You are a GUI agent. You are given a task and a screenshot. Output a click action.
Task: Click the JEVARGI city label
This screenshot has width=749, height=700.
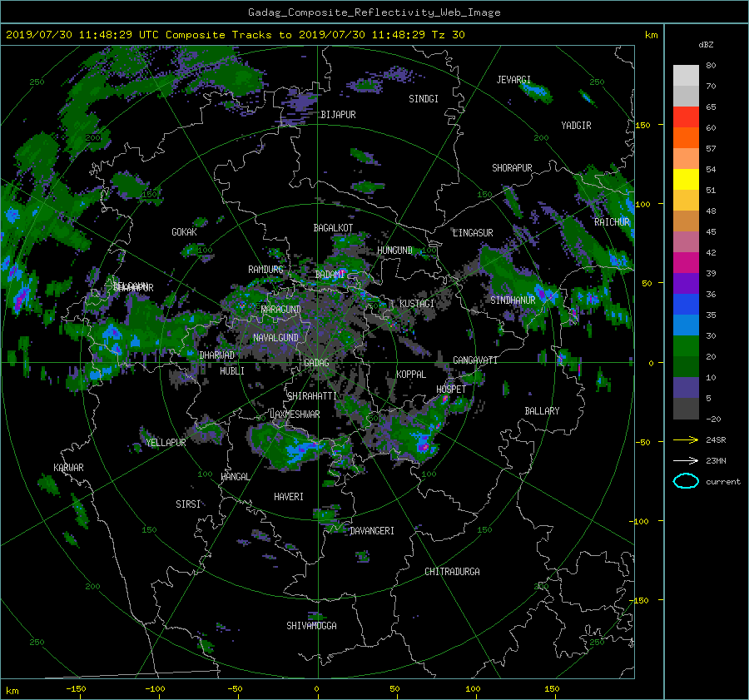tap(513, 80)
